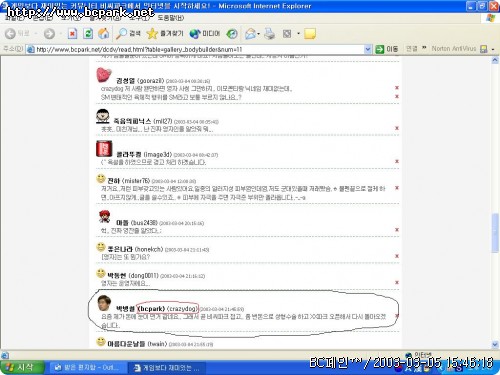
Task: Click the Stop loading icon
Action: click(x=72, y=33)
